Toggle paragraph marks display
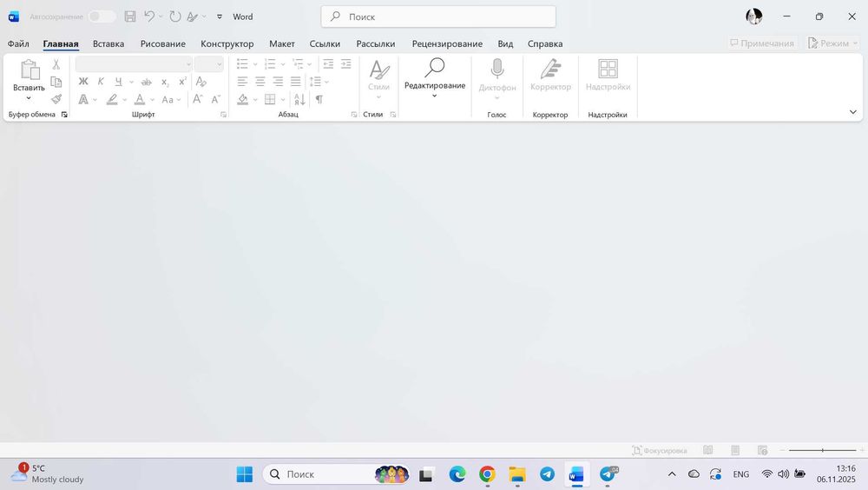 tap(319, 99)
